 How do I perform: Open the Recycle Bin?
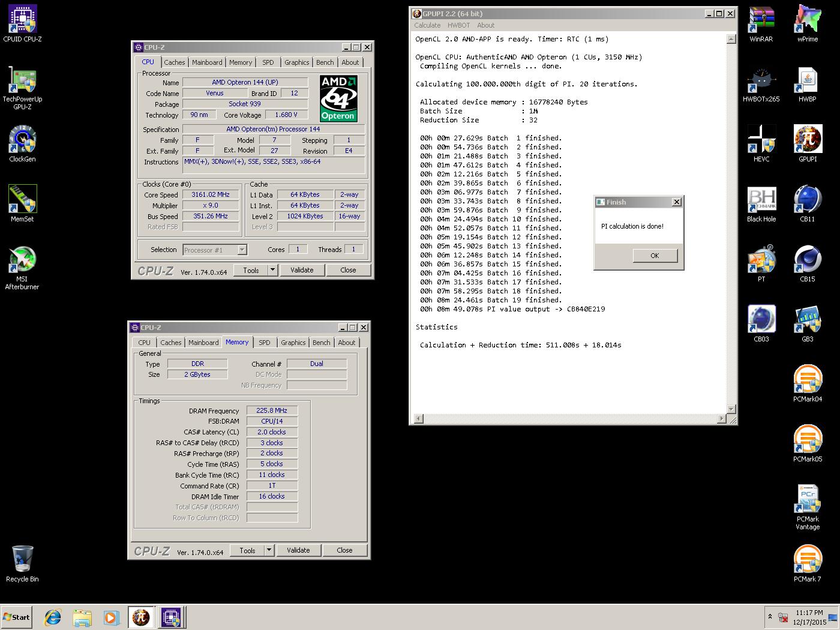22,564
